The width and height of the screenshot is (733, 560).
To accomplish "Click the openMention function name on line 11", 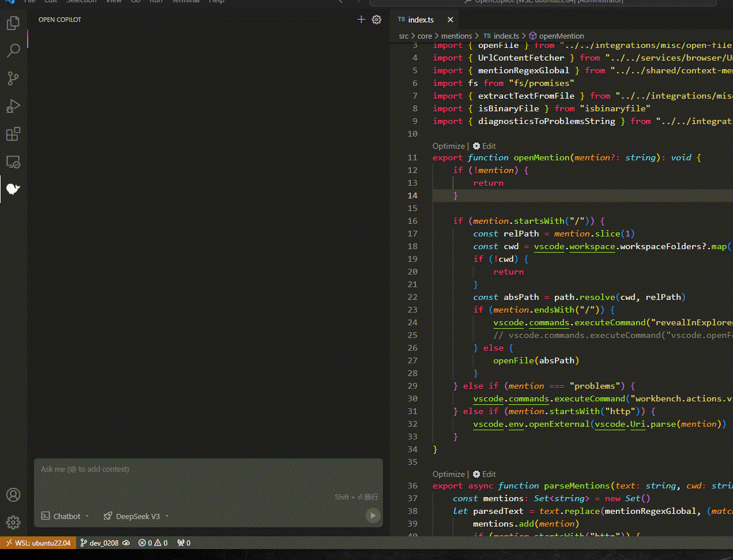I will [x=542, y=157].
